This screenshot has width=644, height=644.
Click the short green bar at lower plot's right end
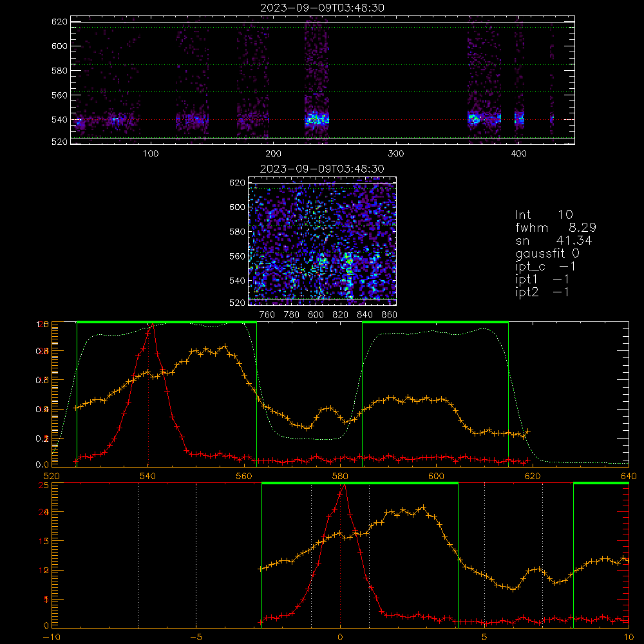tap(601, 483)
